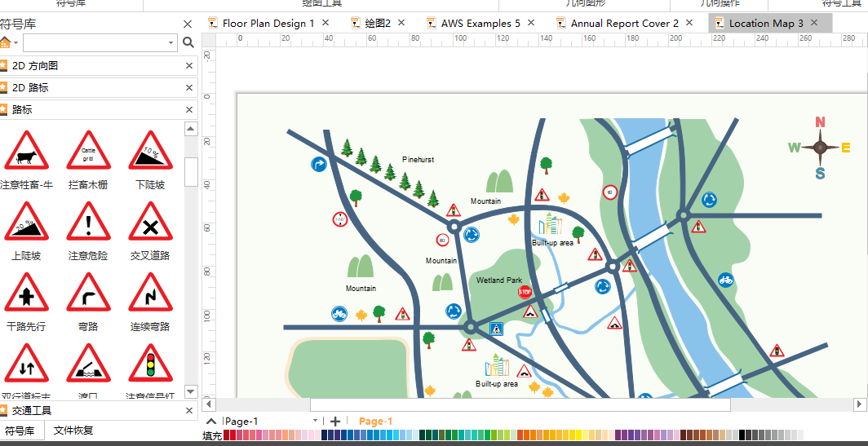Select the cattle grid sign 拦畜木栅

(89, 151)
